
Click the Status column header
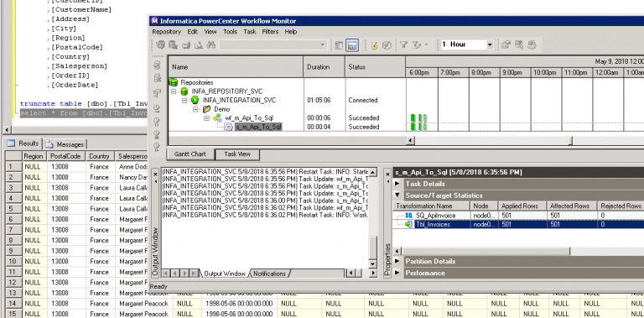point(376,67)
